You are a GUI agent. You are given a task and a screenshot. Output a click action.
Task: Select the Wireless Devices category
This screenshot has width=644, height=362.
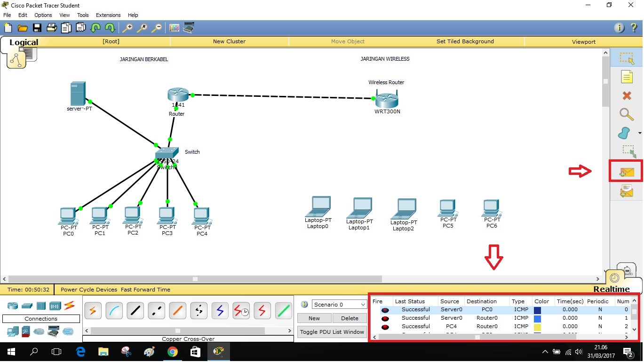pos(55,306)
